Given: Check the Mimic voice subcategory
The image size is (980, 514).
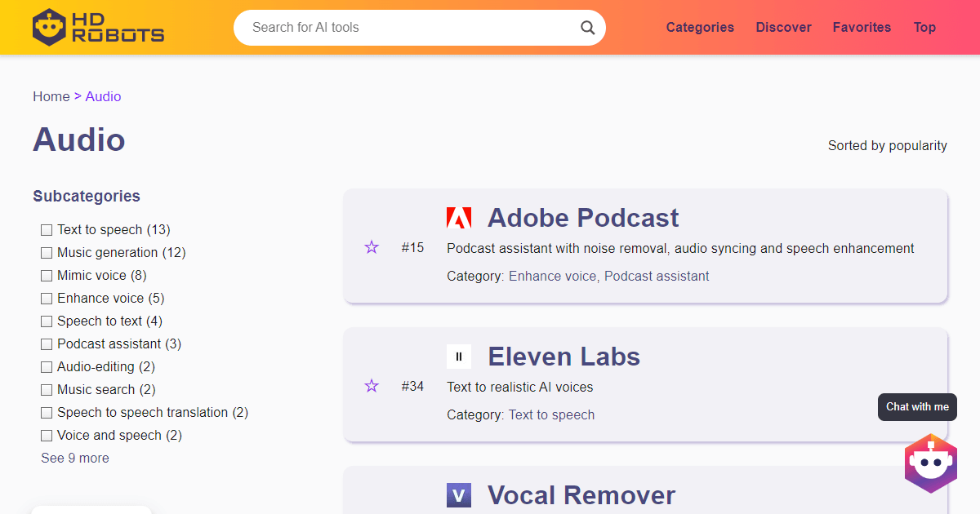Looking at the screenshot, I should point(46,275).
